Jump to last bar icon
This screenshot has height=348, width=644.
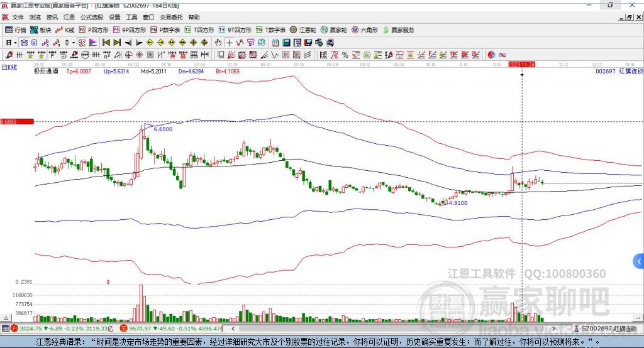click(x=117, y=43)
